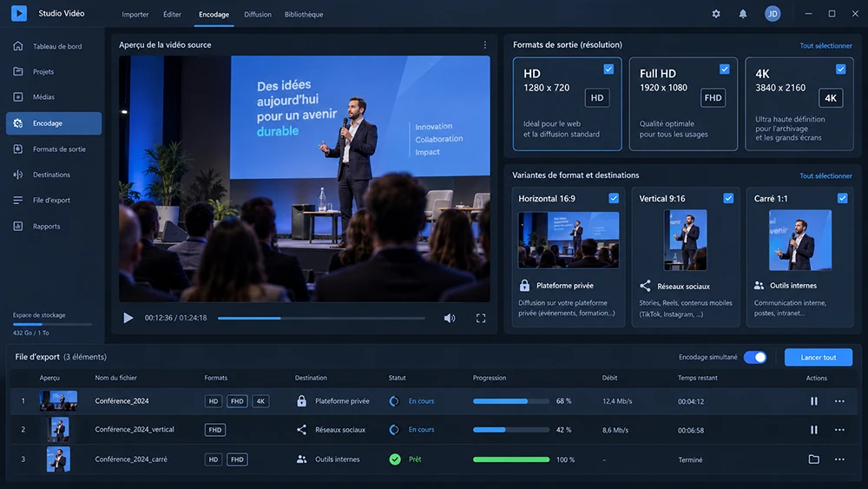Open Destinations in sidebar
Screen dimensions: 868x489
click(54, 175)
